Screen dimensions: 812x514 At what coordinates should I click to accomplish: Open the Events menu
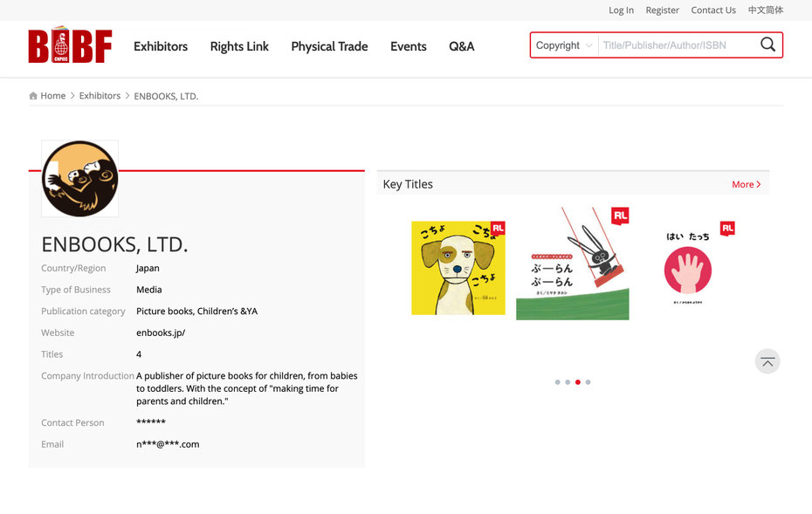click(x=409, y=46)
